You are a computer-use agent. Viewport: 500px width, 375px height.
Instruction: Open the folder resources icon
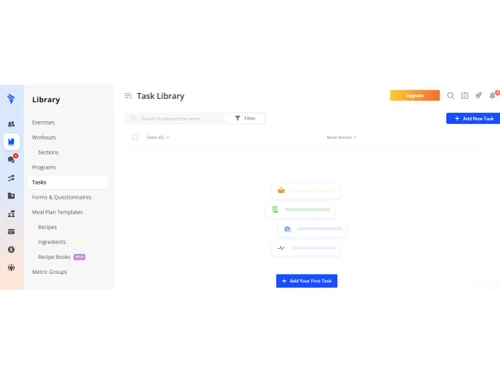[x=11, y=196]
